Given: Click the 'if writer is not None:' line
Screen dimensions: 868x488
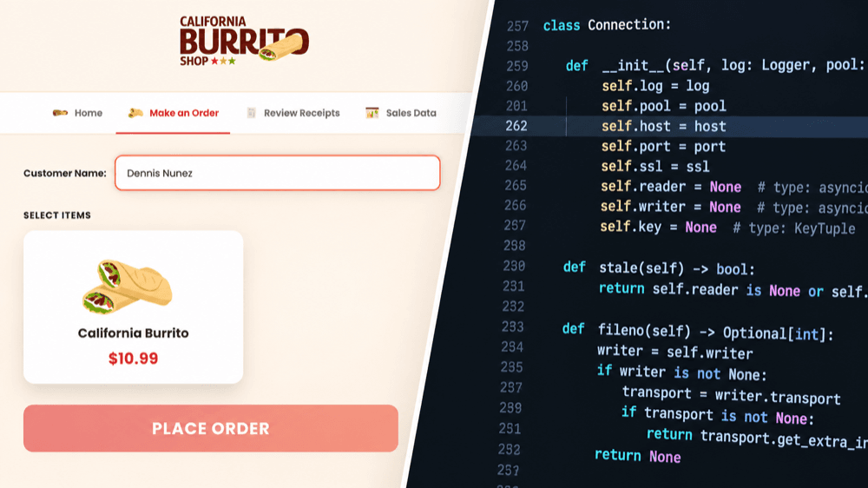Looking at the screenshot, I should click(681, 373).
